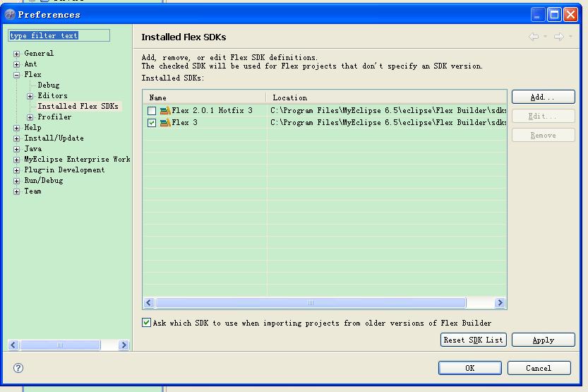Expand the Install/Update tree node
This screenshot has width=588, height=392.
pyautogui.click(x=16, y=138)
